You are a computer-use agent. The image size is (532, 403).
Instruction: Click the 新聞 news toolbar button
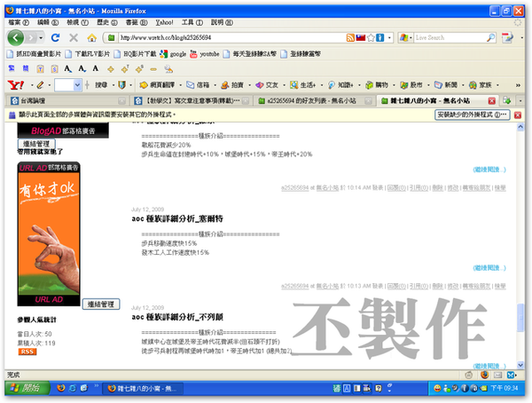pos(446,85)
